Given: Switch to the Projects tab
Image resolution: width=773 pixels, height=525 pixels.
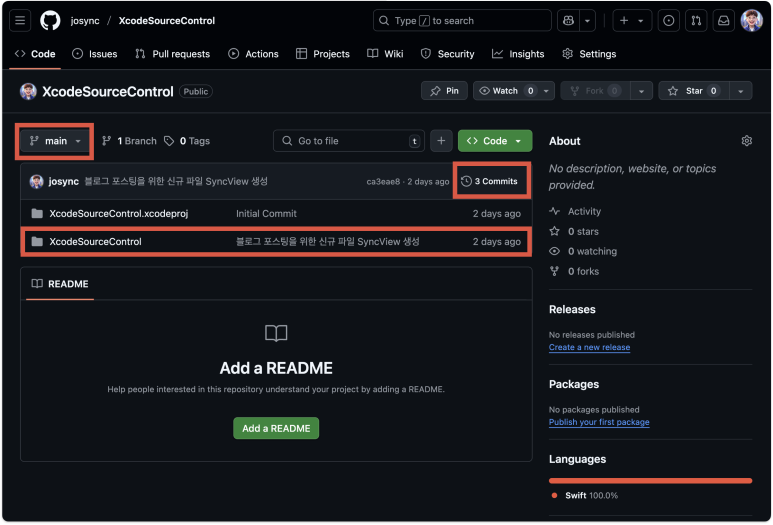Looking at the screenshot, I should point(323,54).
